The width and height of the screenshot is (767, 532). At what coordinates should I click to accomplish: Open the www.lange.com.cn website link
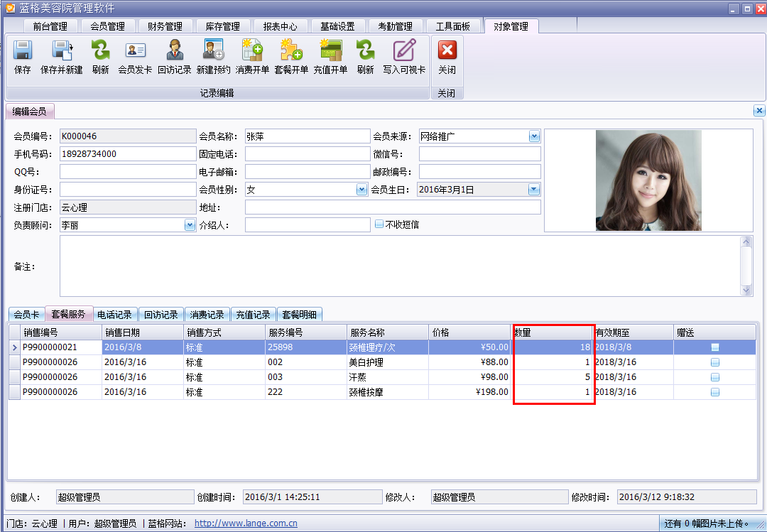[246, 523]
